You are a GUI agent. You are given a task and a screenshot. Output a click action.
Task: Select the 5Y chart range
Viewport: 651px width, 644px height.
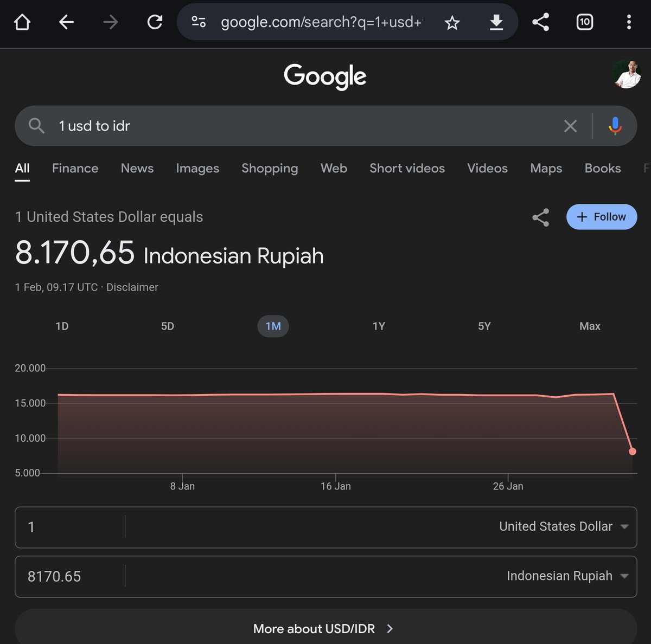tap(484, 326)
